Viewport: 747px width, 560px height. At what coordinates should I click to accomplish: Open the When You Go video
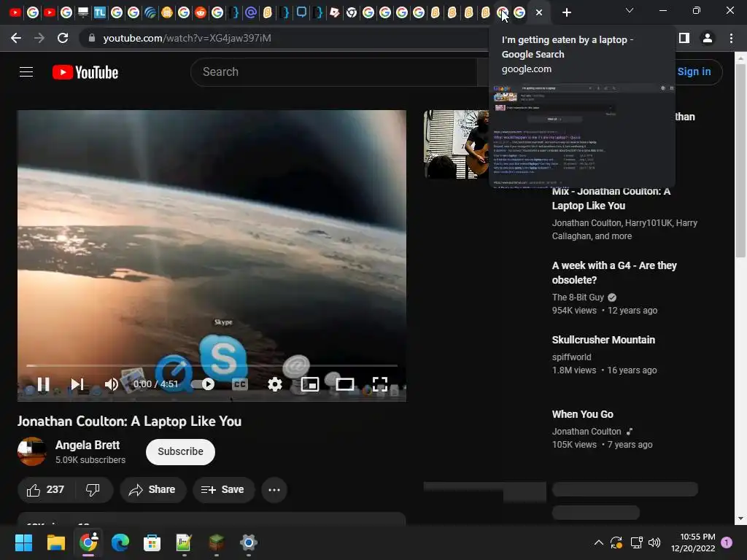pyautogui.click(x=582, y=414)
